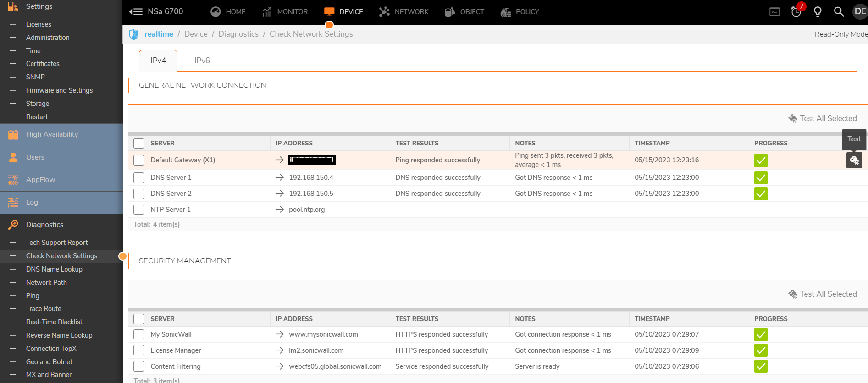Select the NTP Server 1 checkbox
Viewport: 868px width, 383px height.
click(x=138, y=210)
